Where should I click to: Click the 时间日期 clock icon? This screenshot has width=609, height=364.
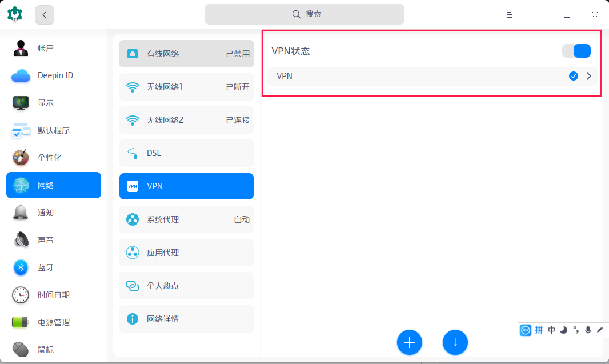[x=21, y=295]
